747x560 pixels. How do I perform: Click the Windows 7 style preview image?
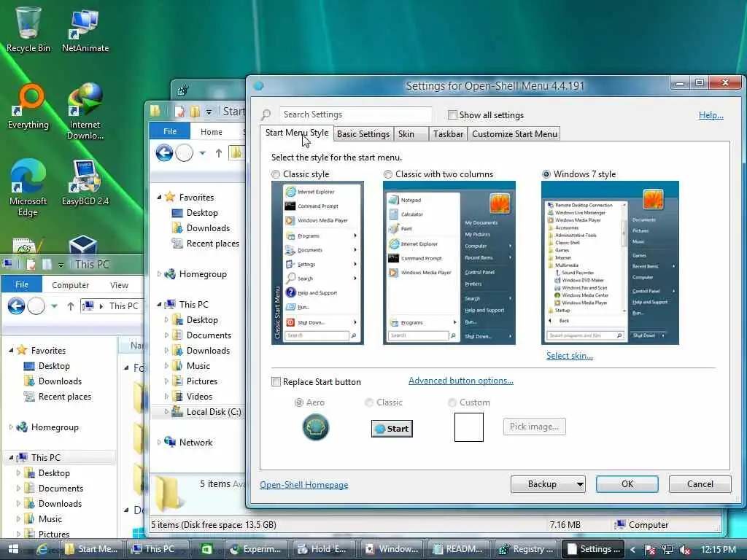(610, 262)
